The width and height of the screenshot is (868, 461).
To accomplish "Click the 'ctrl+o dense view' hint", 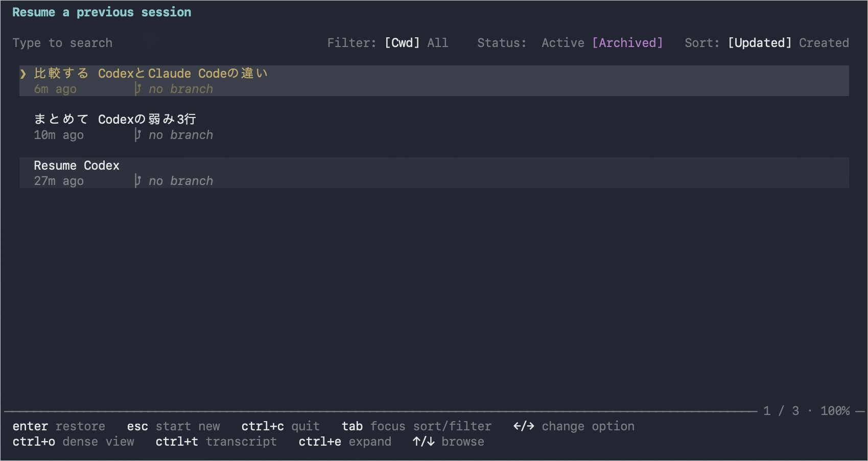I will (x=73, y=442).
